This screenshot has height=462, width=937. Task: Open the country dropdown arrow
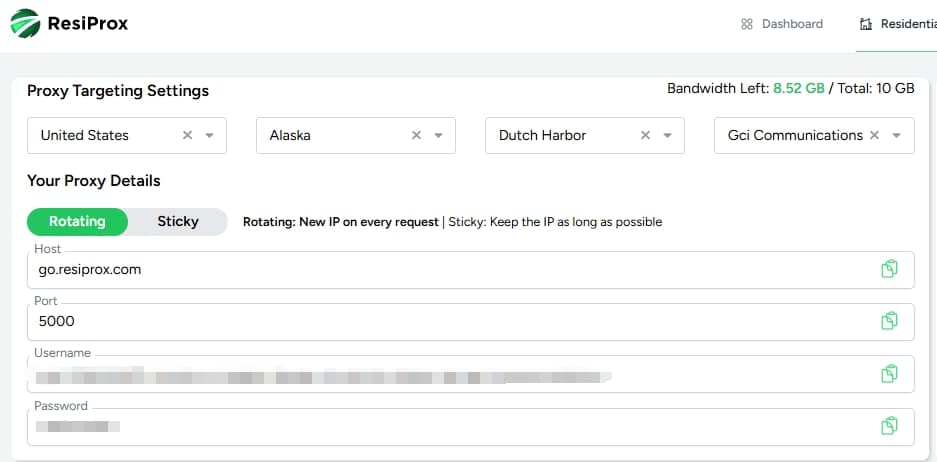[210, 135]
